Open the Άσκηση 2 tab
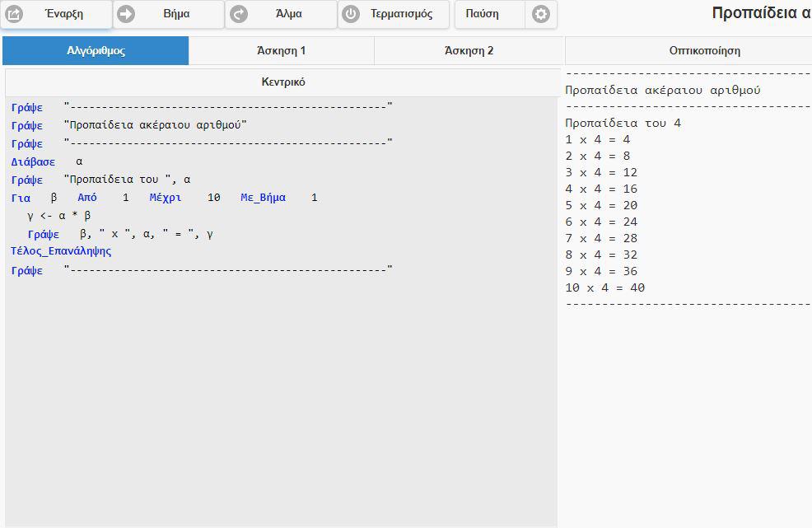The height and width of the screenshot is (528, 812). [x=469, y=51]
